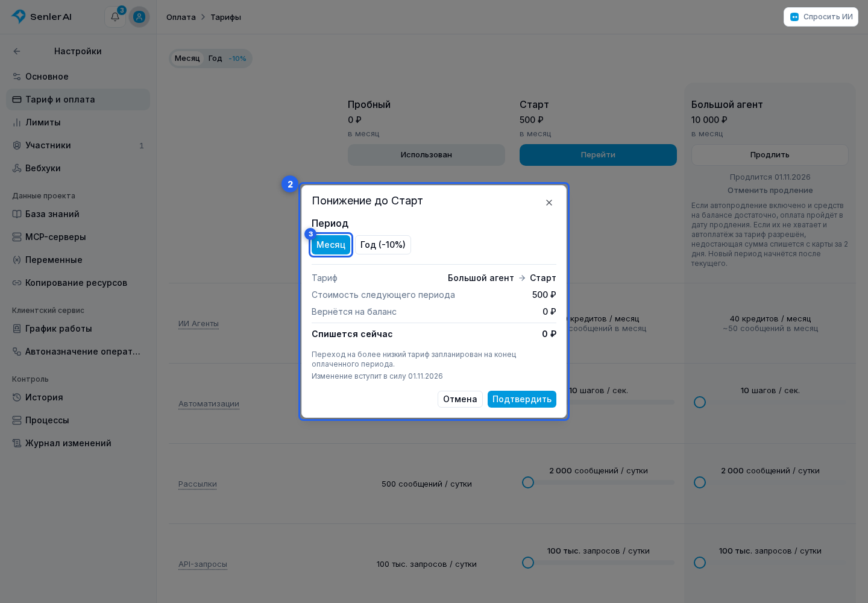Click the Участники shield icon
The height and width of the screenshot is (603, 868).
17,145
